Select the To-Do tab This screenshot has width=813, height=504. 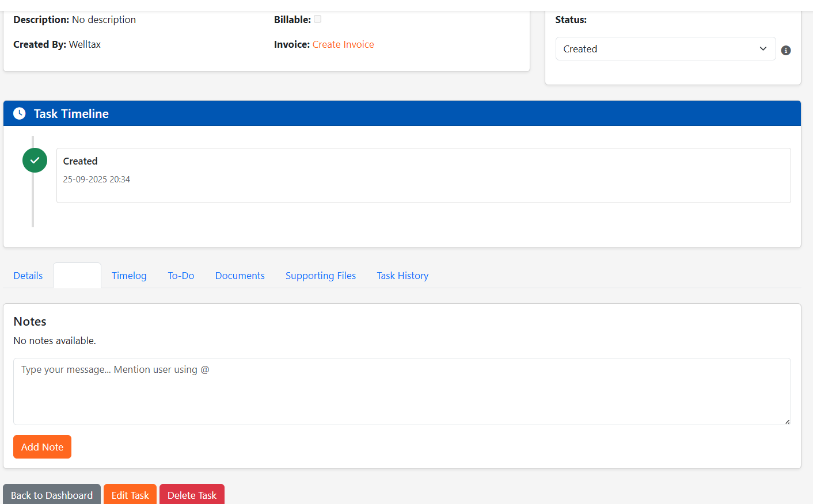tap(180, 275)
